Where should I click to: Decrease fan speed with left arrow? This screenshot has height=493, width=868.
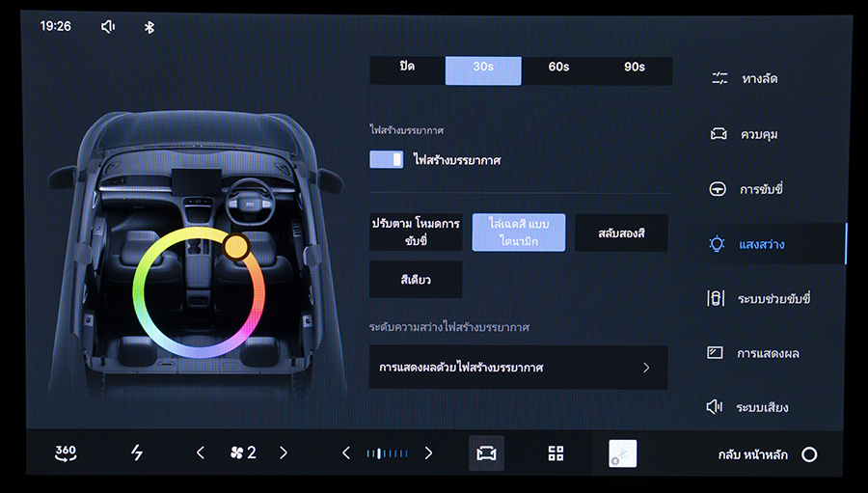(x=201, y=452)
